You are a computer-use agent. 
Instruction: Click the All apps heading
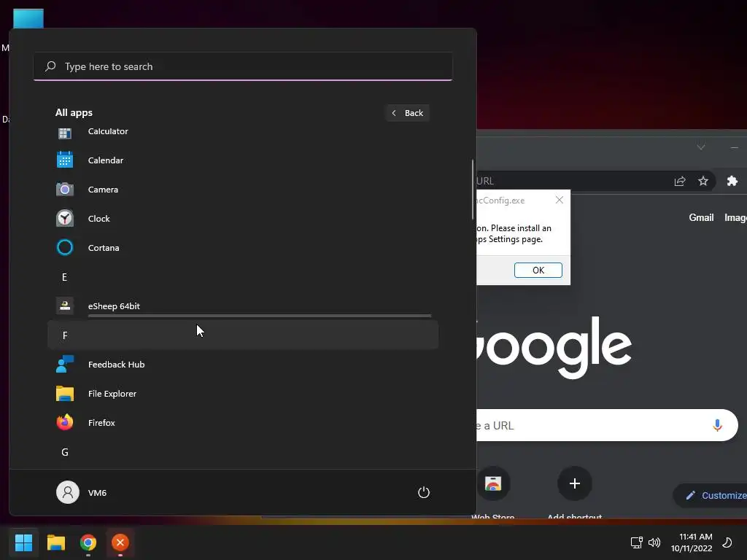[x=74, y=112]
